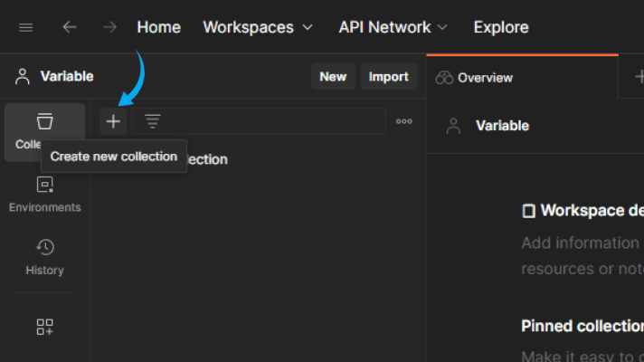Screen dimensions: 644x362
Task: Expand the Workspaces dropdown
Action: coord(258,27)
